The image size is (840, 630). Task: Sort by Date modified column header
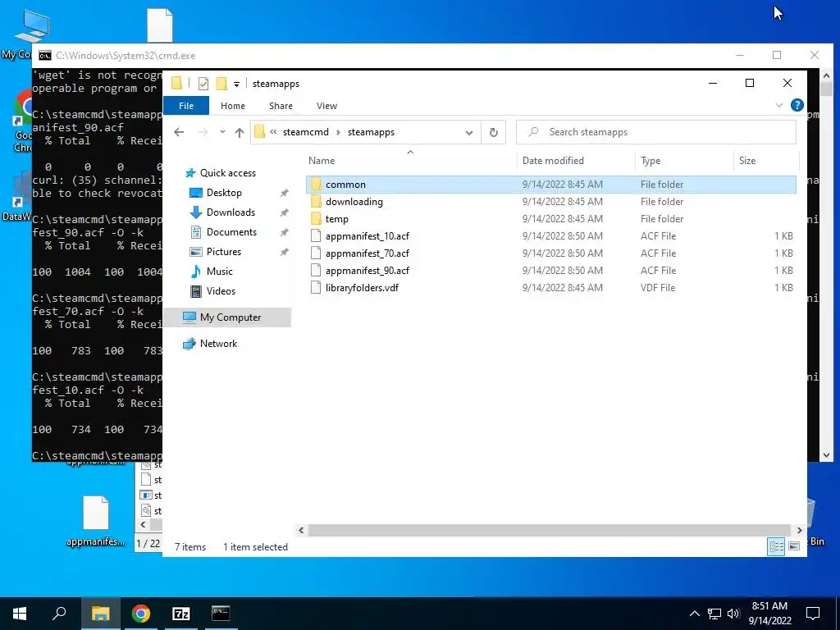click(x=553, y=160)
